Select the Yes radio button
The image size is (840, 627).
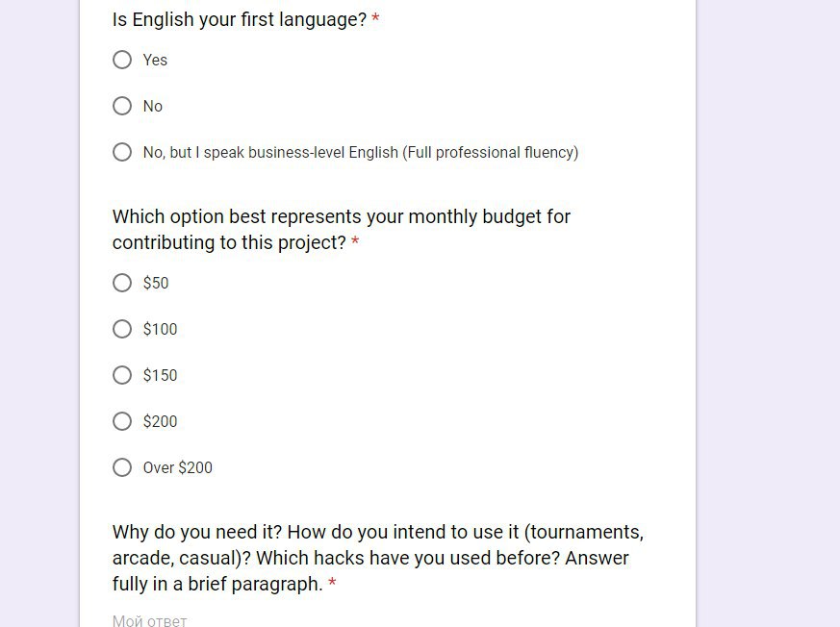click(122, 60)
